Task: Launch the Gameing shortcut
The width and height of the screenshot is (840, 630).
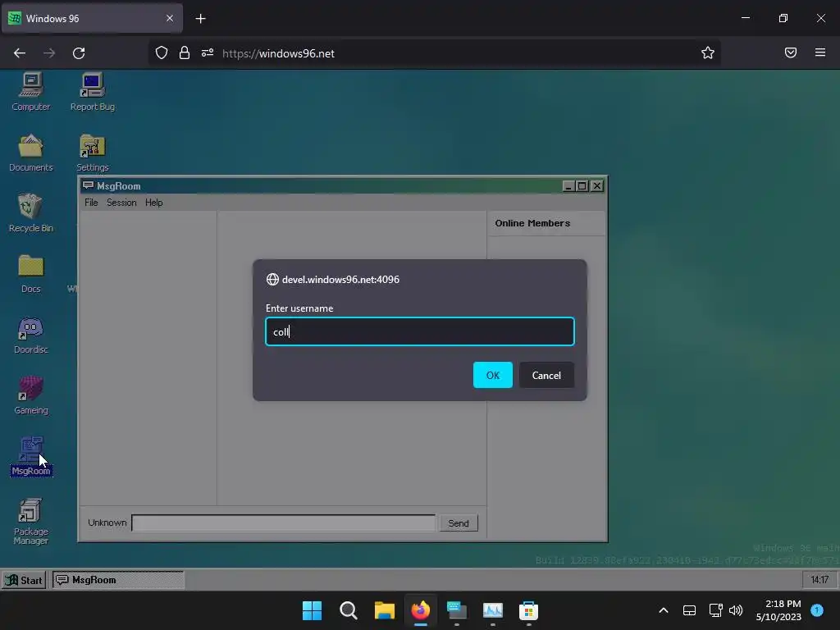Action: point(31,395)
